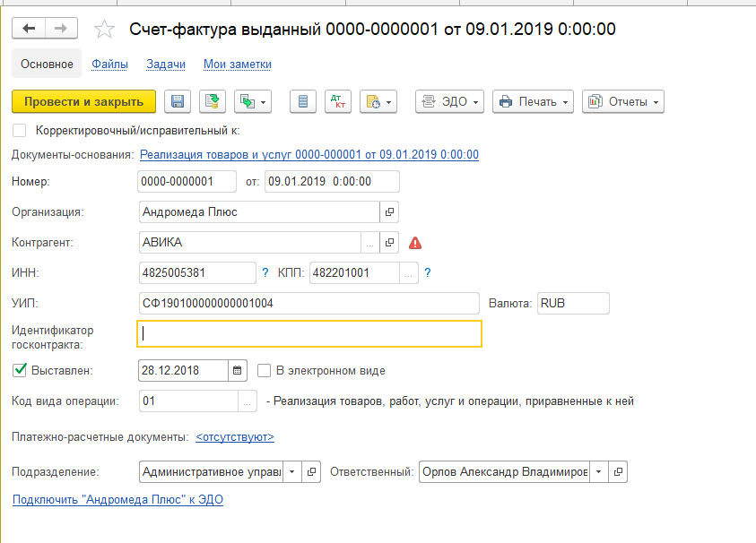756x543 pixels.
Task: Toggle the Корректировочный/исправительный checkbox
Action: (x=20, y=131)
